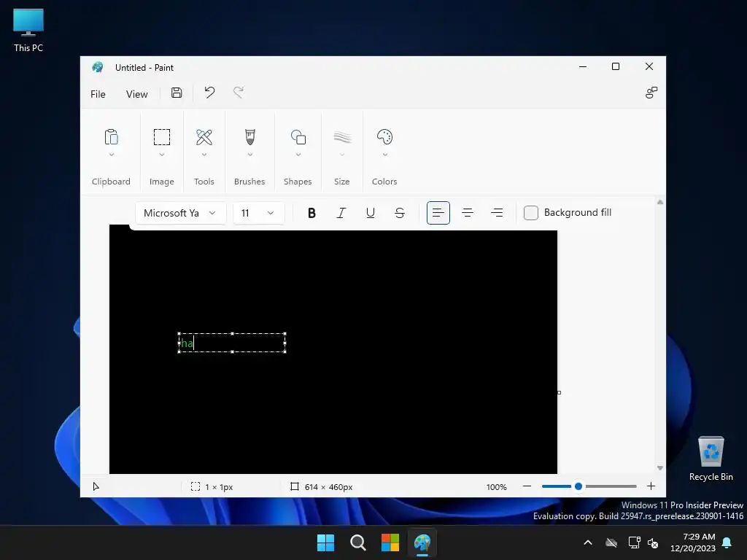Select right text alignment
Screen dimensions: 747x560
point(497,213)
